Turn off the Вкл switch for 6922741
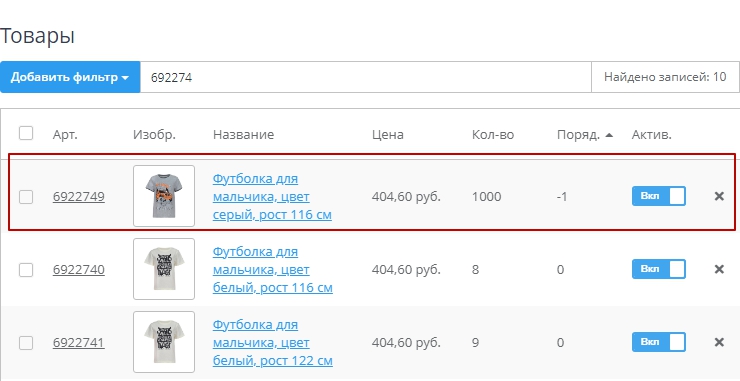This screenshot has height=381, width=740. click(x=658, y=342)
